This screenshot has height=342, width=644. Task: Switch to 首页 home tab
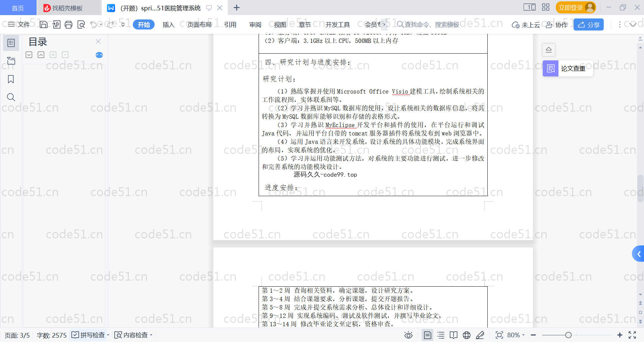click(x=18, y=8)
